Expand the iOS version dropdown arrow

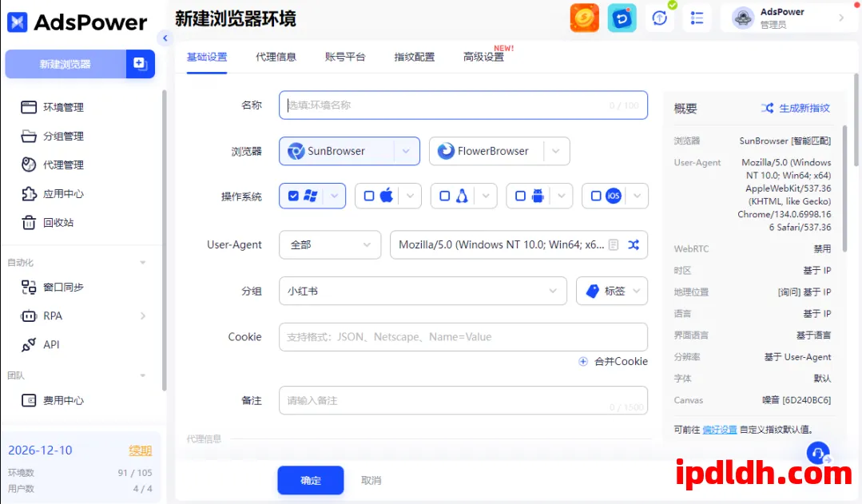coord(638,196)
